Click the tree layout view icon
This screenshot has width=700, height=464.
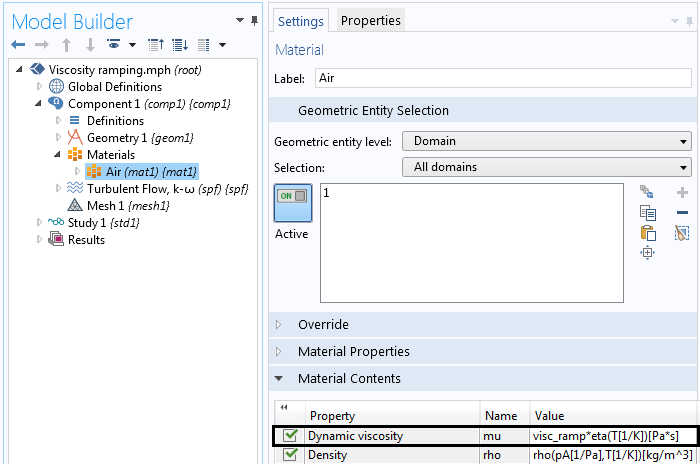[x=204, y=45]
